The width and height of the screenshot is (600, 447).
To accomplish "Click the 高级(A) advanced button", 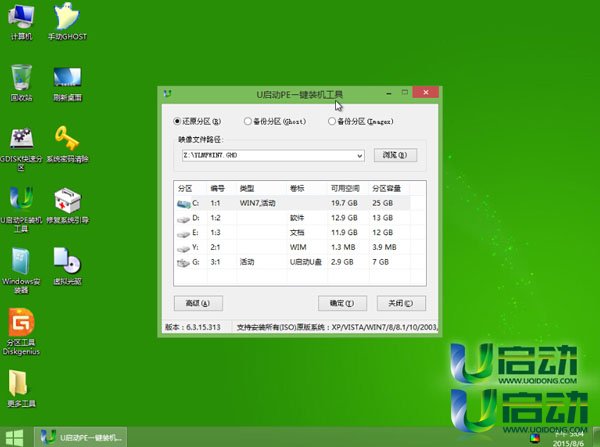I will click(198, 303).
